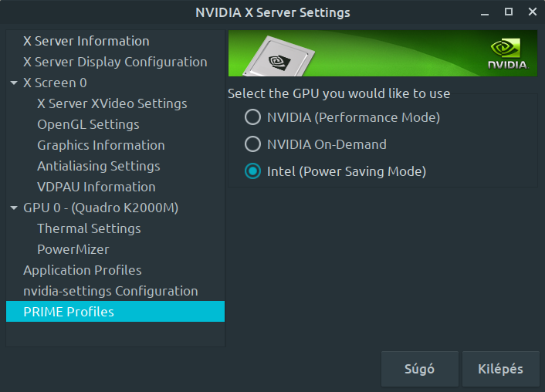Click the GPU chip image in the banner
Screen dimensions: 545x392
(x=279, y=56)
